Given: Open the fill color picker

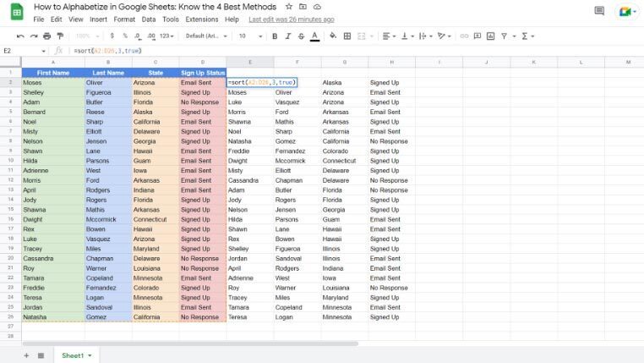Looking at the screenshot, I should click(x=333, y=36).
